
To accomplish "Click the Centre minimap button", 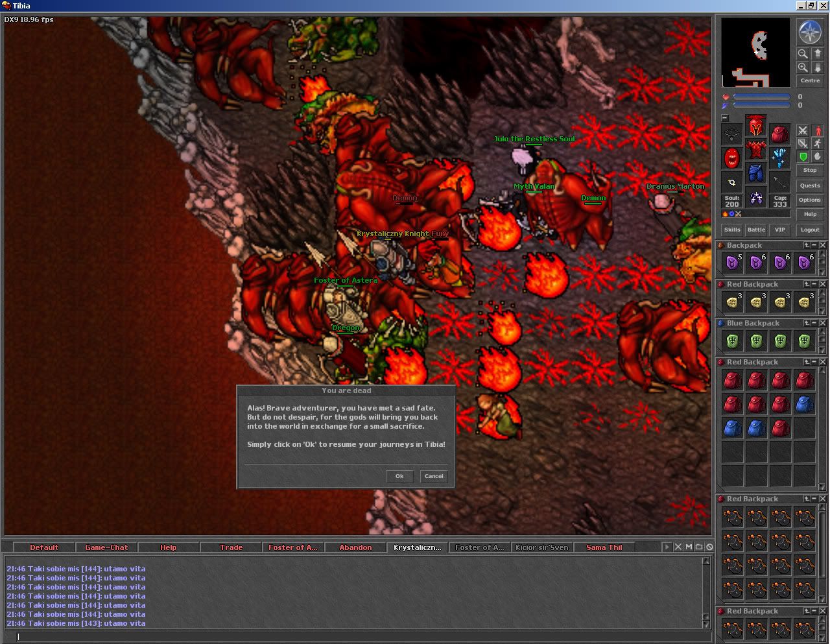I will (810, 81).
